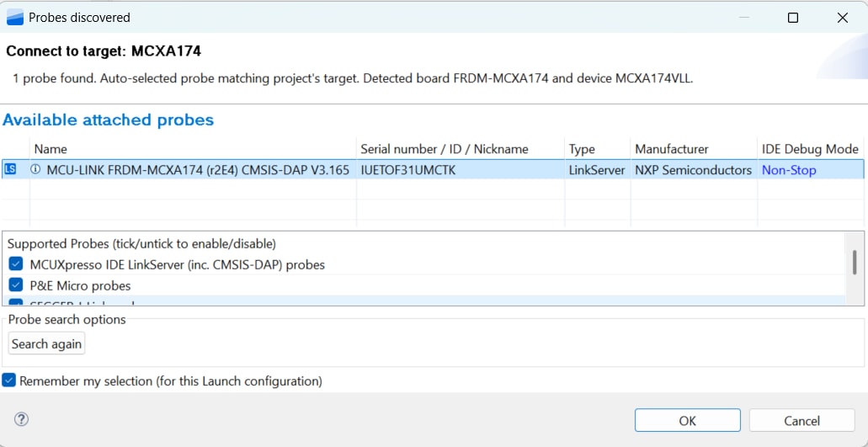The height and width of the screenshot is (447, 868).
Task: Click the LinkServer type cell
Action: click(597, 170)
